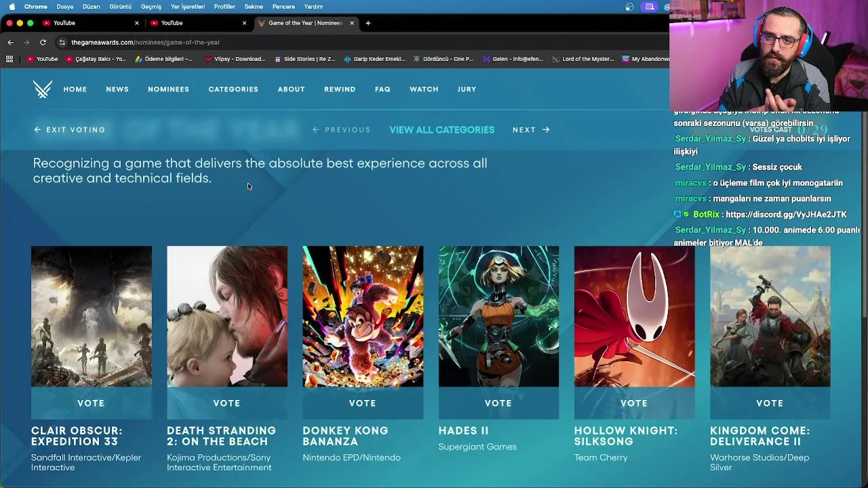Open the YouTube bookmark

click(42, 59)
